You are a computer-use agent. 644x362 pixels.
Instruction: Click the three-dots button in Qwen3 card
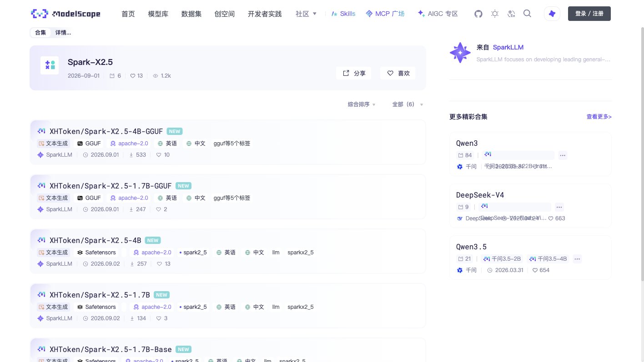tap(563, 155)
